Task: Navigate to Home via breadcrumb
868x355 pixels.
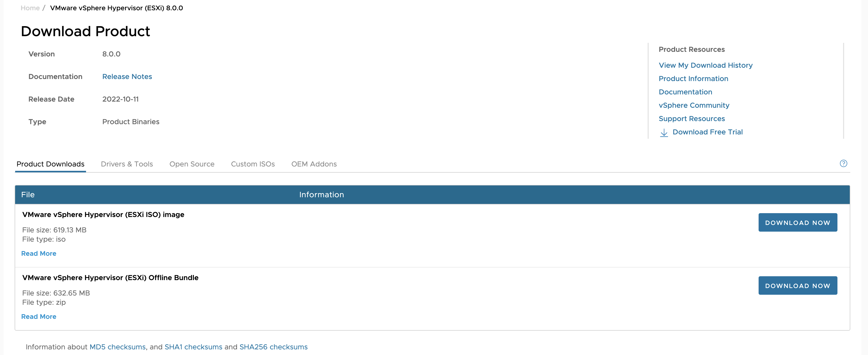Action: point(30,8)
